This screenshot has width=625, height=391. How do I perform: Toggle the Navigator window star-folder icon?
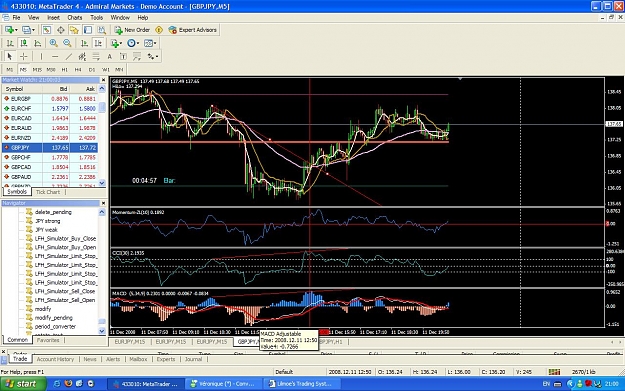pos(74,30)
